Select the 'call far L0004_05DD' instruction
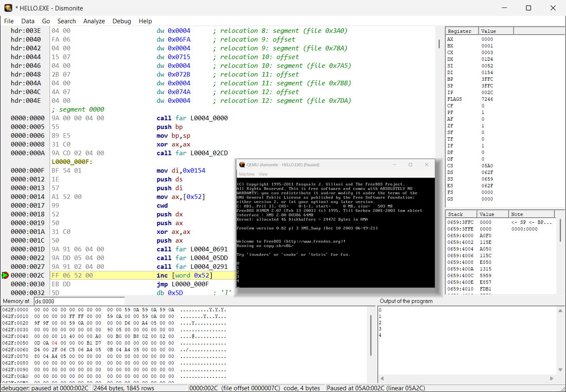This screenshot has width=566, height=392. click(x=192, y=258)
